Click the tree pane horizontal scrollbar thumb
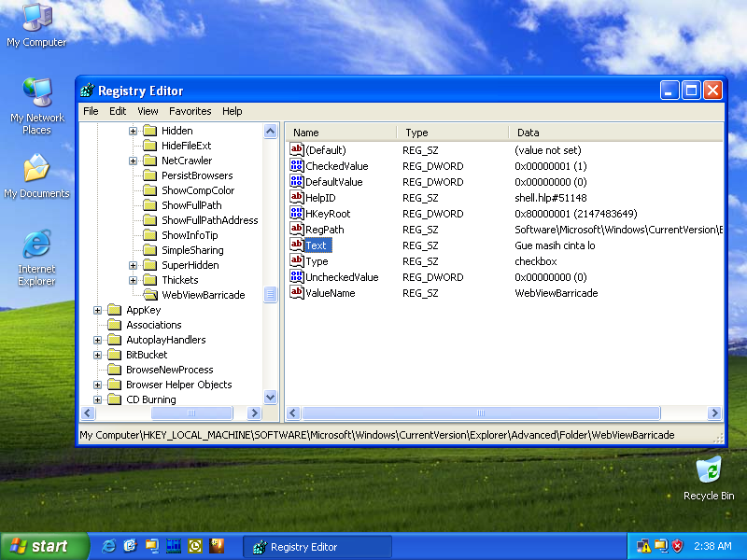Screen dimensions: 747x560 coord(191,413)
